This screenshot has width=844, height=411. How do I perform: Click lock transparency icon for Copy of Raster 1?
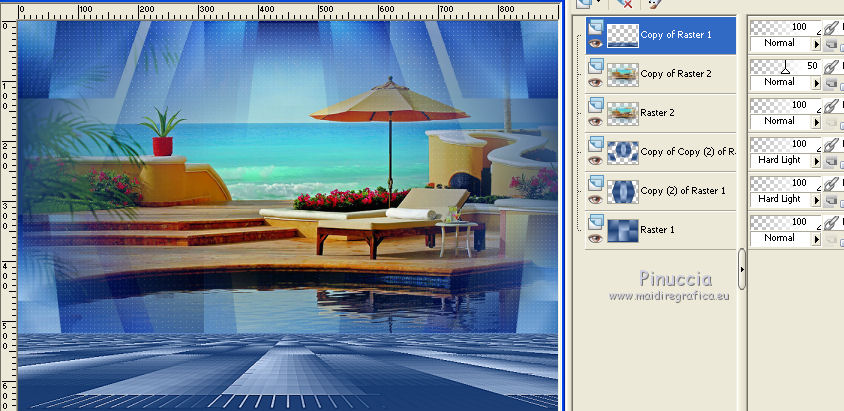[831, 45]
